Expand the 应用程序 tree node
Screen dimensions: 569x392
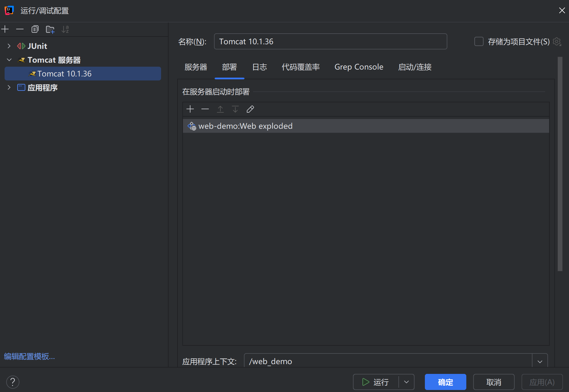[9, 87]
